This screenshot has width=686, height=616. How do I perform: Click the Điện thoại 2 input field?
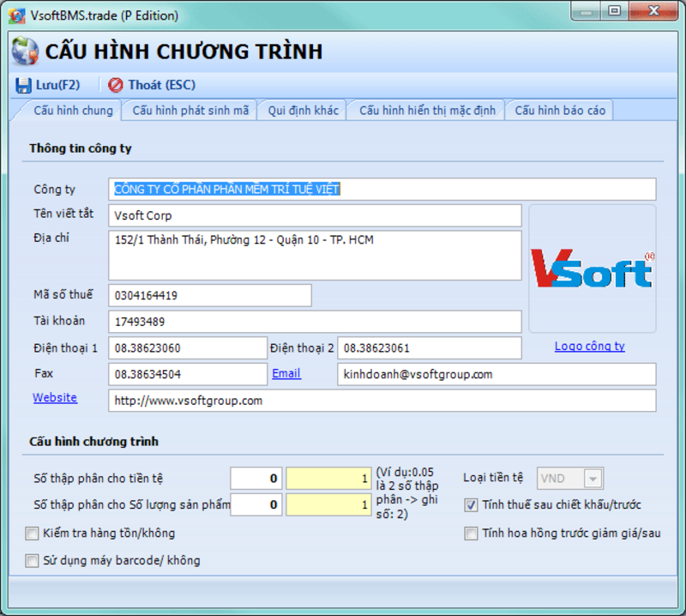[429, 348]
